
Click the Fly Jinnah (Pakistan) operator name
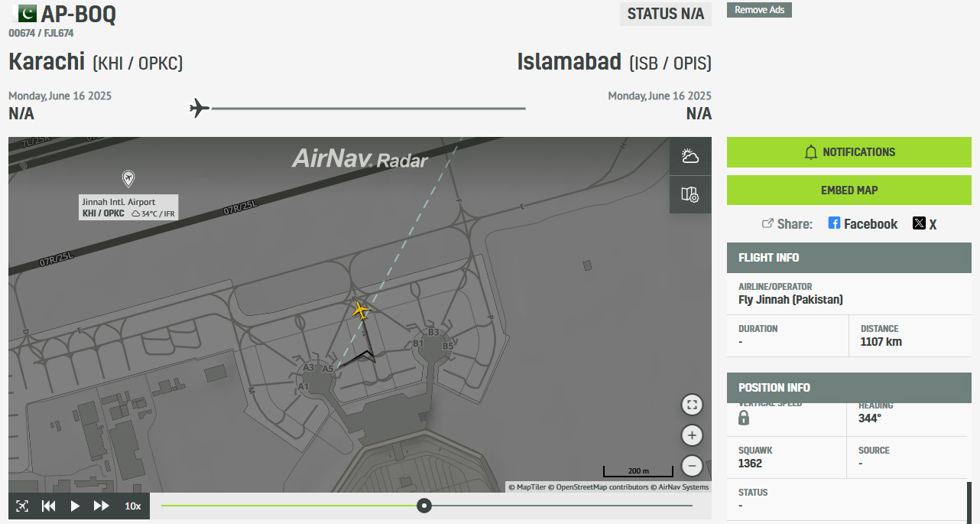point(790,300)
